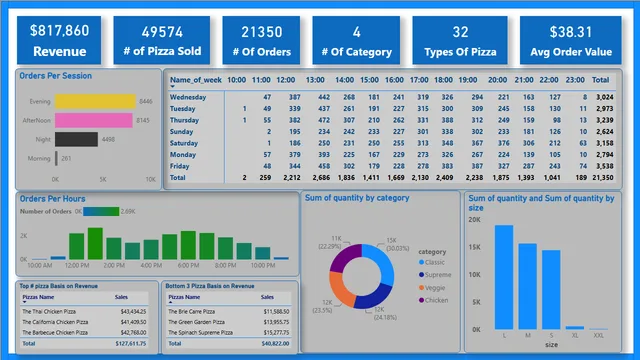Click grand total 21,350 in matrix
Image resolution: width=640 pixels, height=360 pixels.
coord(603,178)
